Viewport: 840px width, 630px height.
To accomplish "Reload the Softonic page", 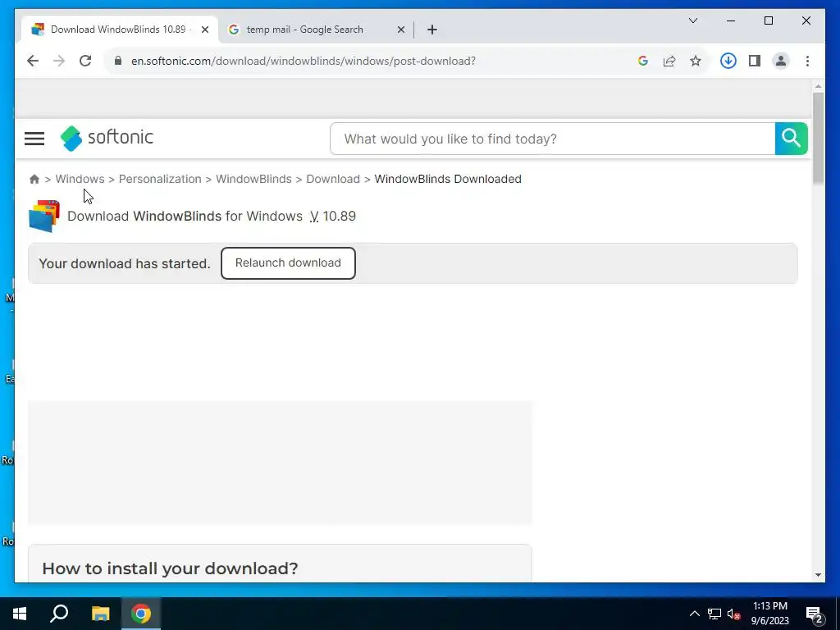I will (85, 61).
